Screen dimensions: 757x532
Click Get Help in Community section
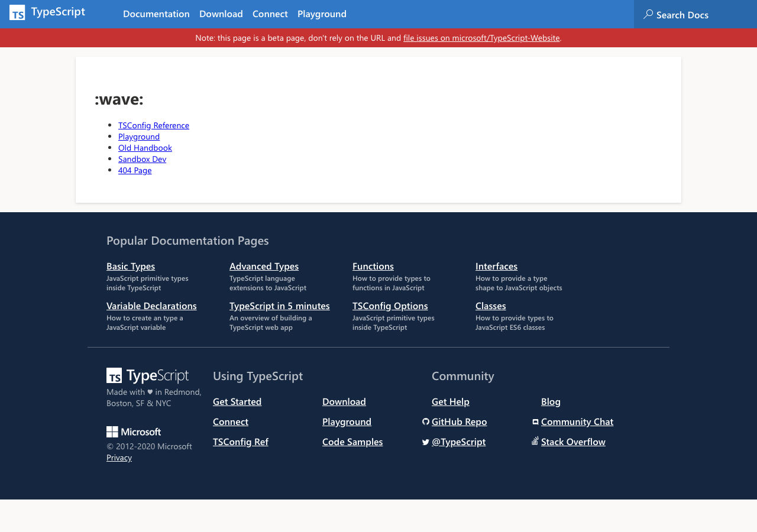click(x=451, y=401)
